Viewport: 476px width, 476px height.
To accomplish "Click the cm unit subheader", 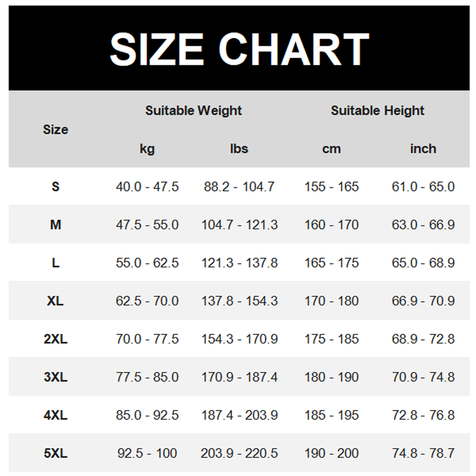I will (x=331, y=149).
